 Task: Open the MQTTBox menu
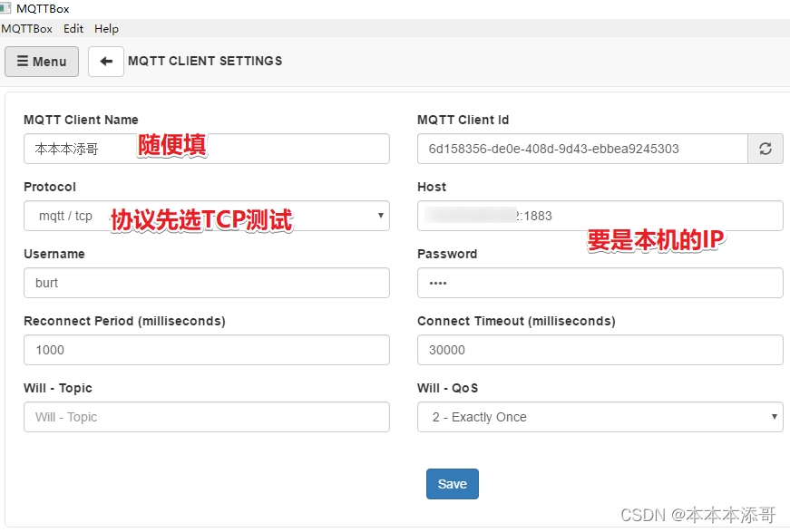[x=26, y=28]
